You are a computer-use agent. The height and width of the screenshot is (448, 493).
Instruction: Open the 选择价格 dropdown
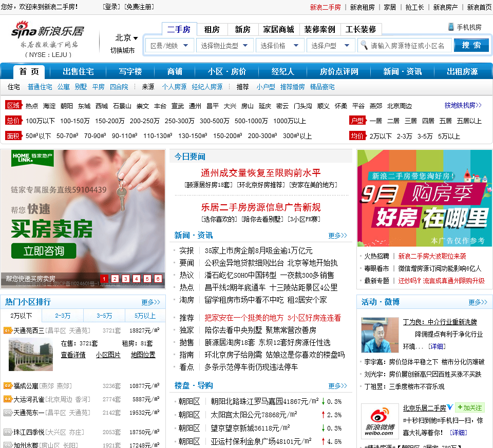(280, 46)
